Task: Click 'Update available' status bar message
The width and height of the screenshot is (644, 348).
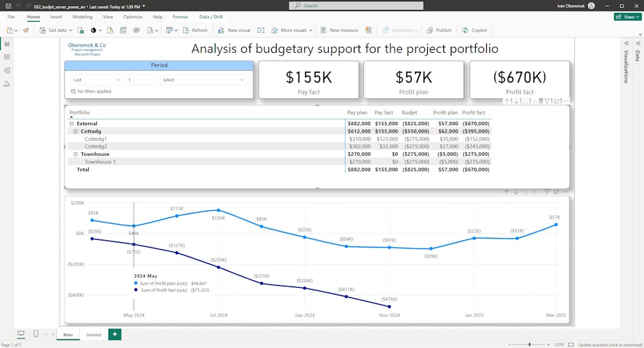Action: [610, 345]
